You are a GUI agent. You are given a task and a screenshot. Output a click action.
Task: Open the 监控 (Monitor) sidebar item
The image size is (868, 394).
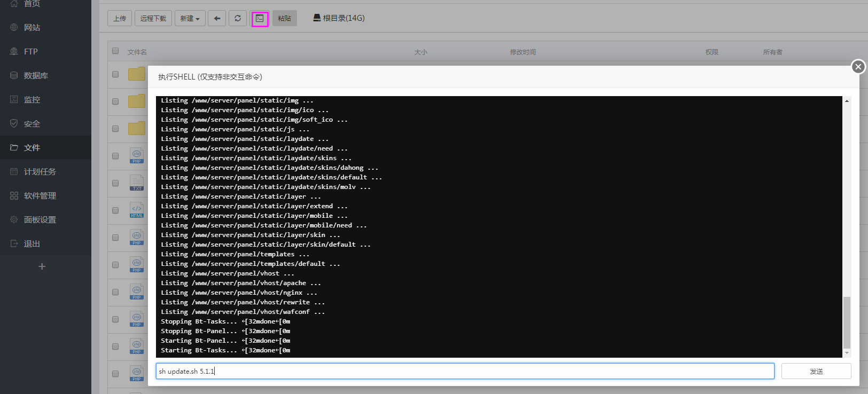click(x=45, y=99)
